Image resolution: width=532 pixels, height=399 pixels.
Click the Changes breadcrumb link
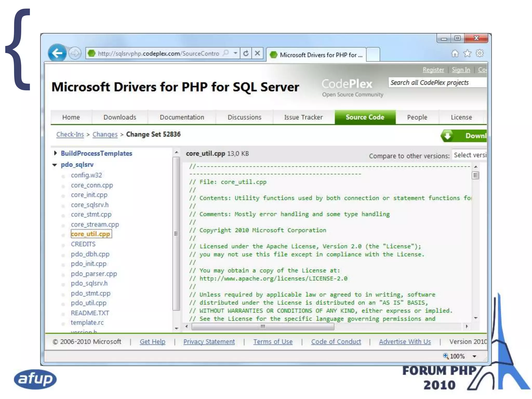coord(105,135)
